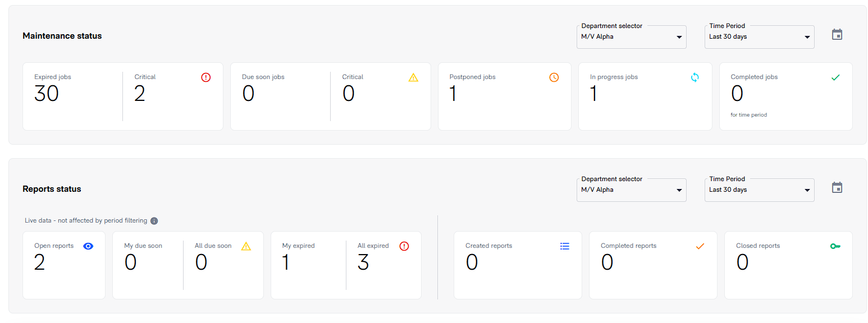The width and height of the screenshot is (868, 323).
Task: Select the My expired reports count
Action: 285,262
